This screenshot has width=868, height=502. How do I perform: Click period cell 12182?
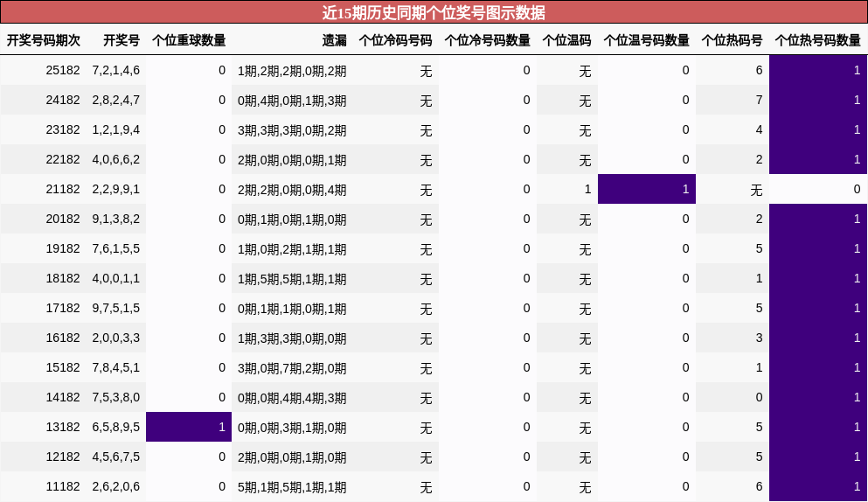(x=63, y=457)
